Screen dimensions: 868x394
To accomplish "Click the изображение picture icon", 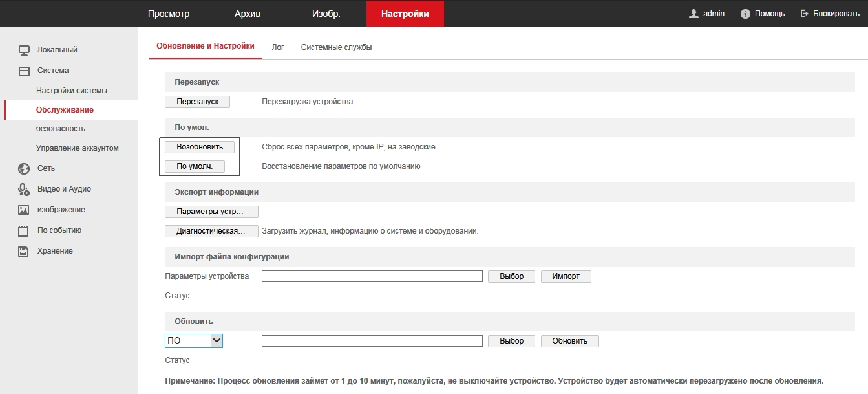I will (24, 210).
